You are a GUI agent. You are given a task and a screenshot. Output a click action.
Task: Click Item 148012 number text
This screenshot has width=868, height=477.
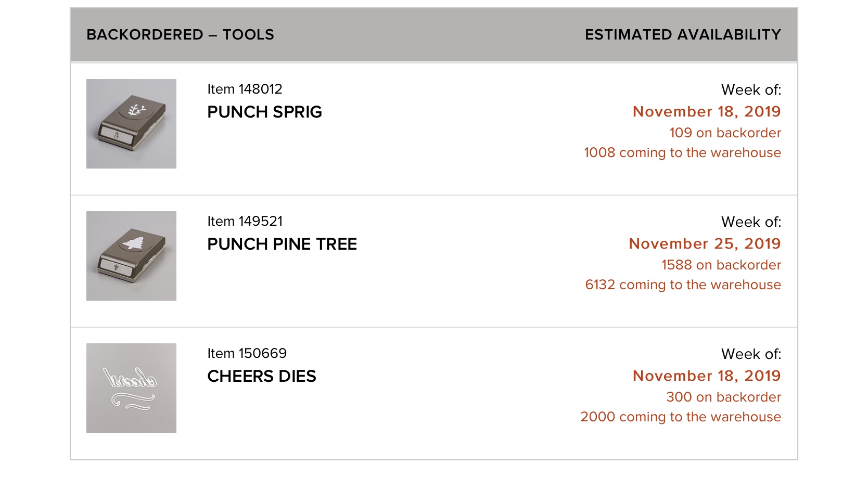click(245, 89)
